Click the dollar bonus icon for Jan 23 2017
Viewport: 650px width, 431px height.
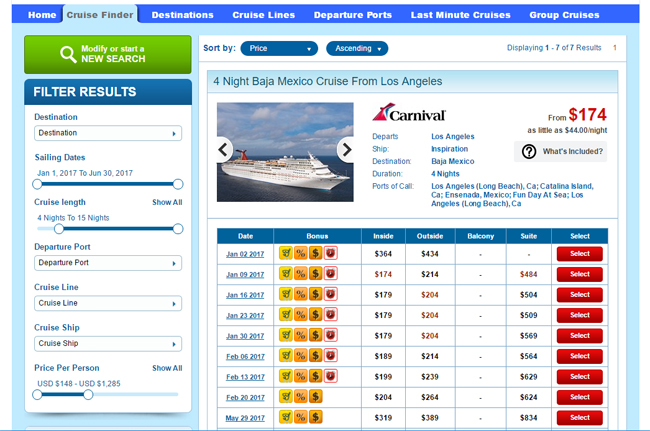315,315
